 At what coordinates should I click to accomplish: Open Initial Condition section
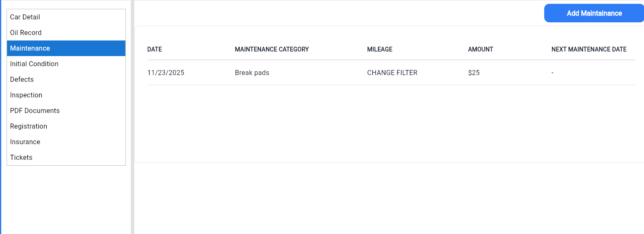34,64
